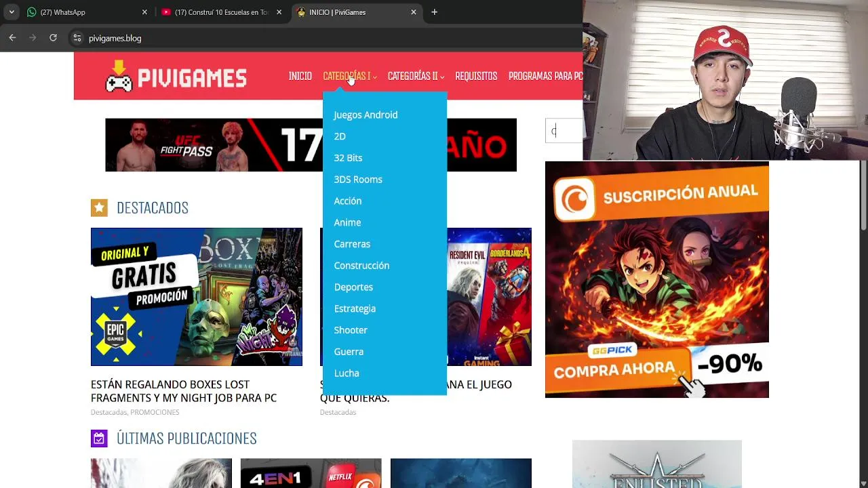
Task: Open ESTÁN REGALANDO BOXES LOST FRAGMENTS article
Action: click(184, 391)
